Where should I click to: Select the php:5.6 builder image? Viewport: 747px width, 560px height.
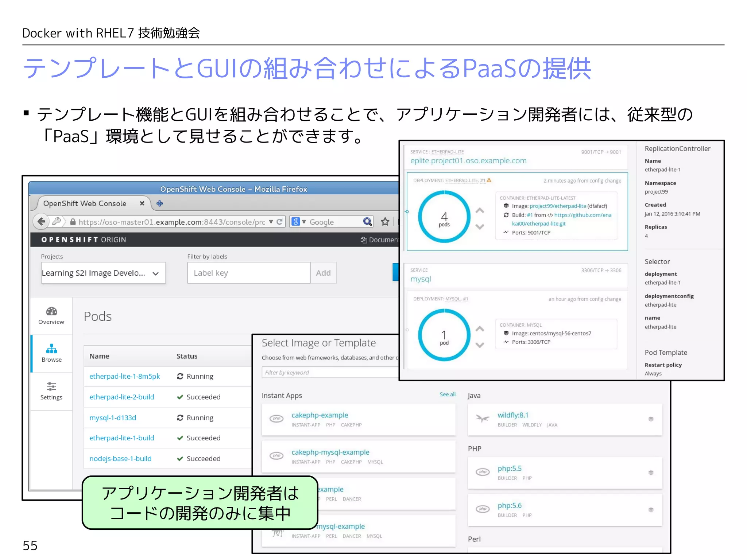(x=510, y=506)
